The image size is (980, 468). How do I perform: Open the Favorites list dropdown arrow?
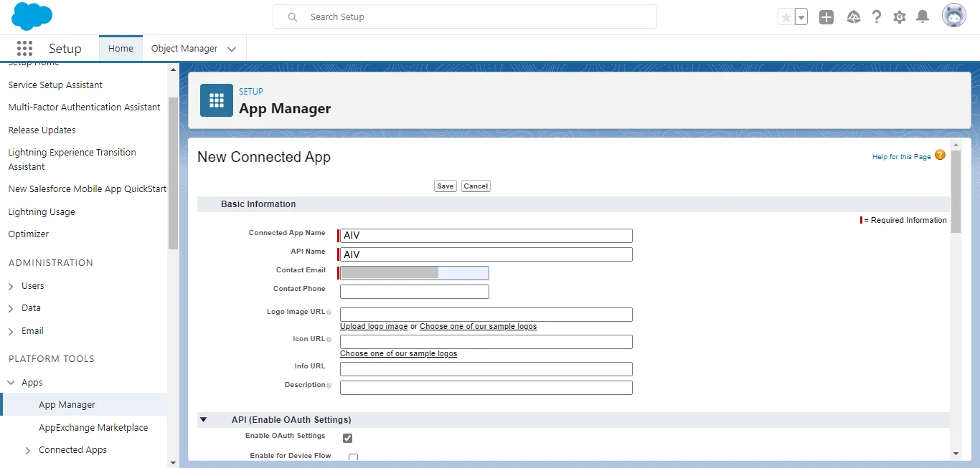coord(801,17)
